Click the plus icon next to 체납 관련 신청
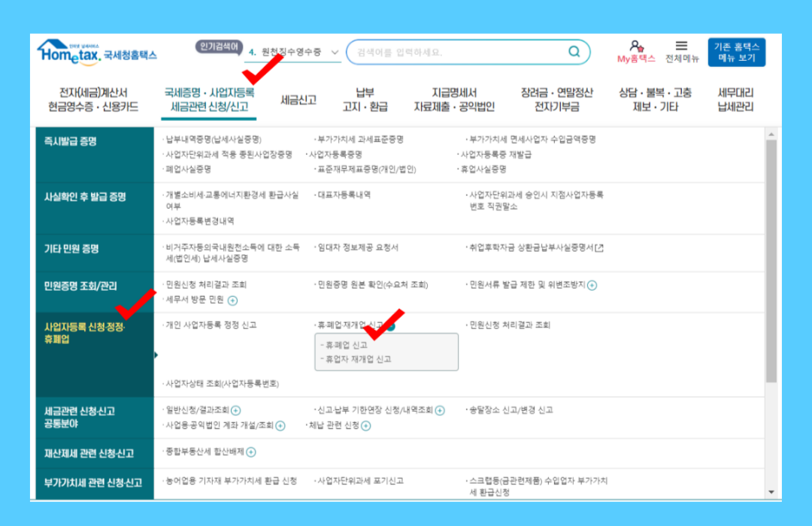The height and width of the screenshot is (526, 812). click(x=367, y=426)
